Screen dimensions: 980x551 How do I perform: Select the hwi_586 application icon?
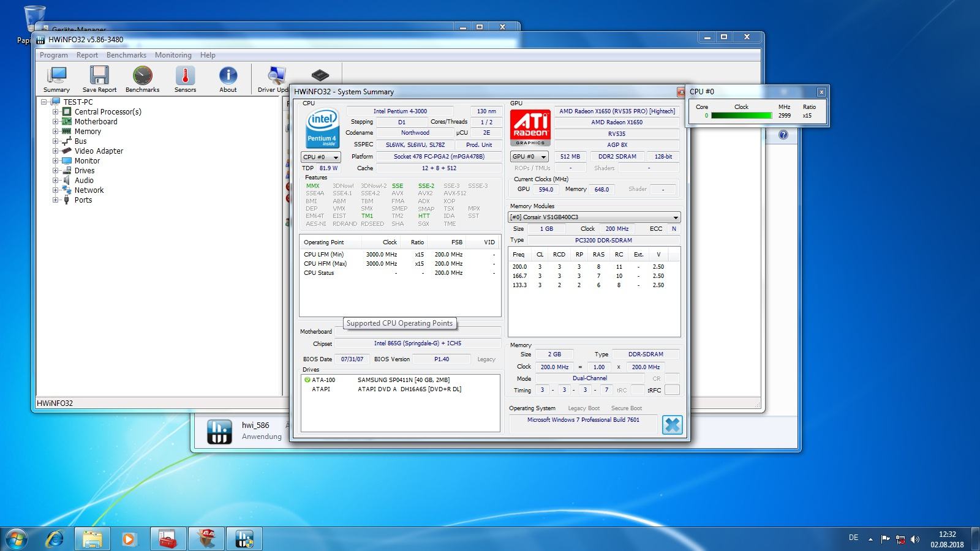coord(219,431)
